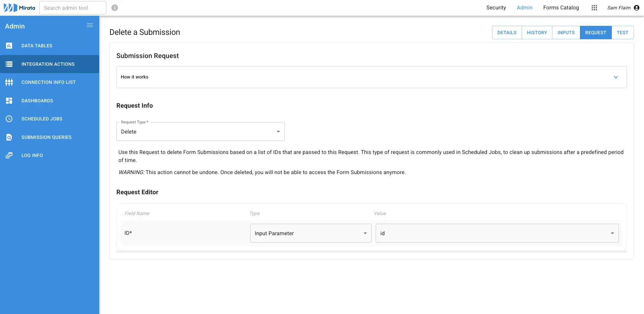This screenshot has width=644, height=314.
Task: Open Log Info from the sidebar
Action: [32, 155]
